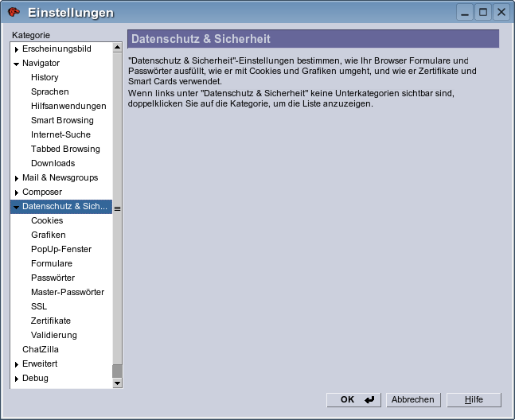515x420 pixels.
Task: Select History under Navigator
Action: (45, 77)
